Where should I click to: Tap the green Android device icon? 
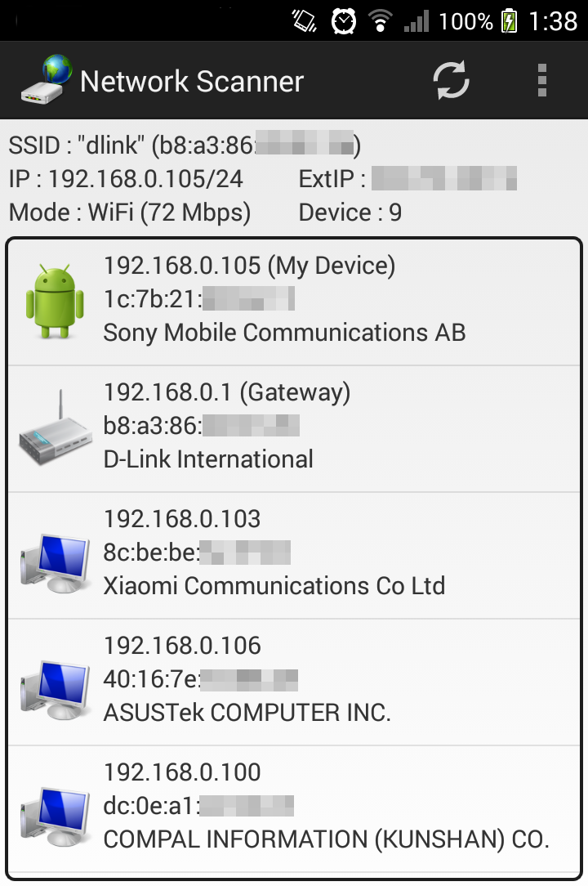[x=55, y=301]
